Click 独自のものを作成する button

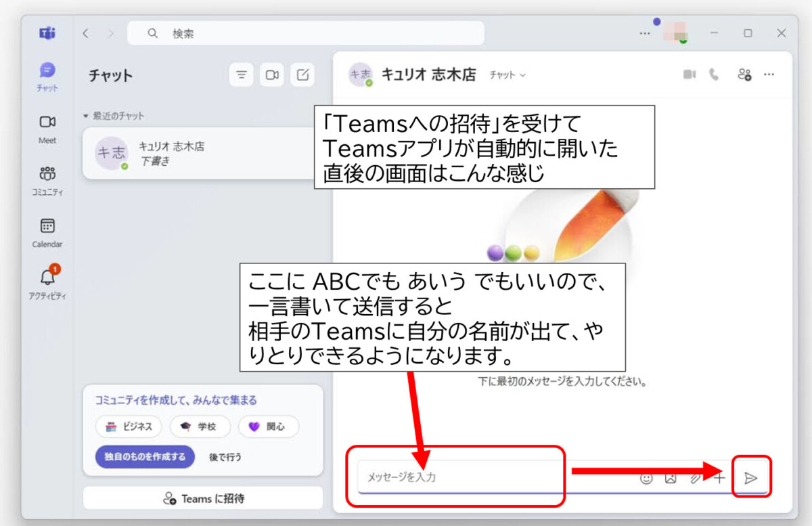pos(145,457)
